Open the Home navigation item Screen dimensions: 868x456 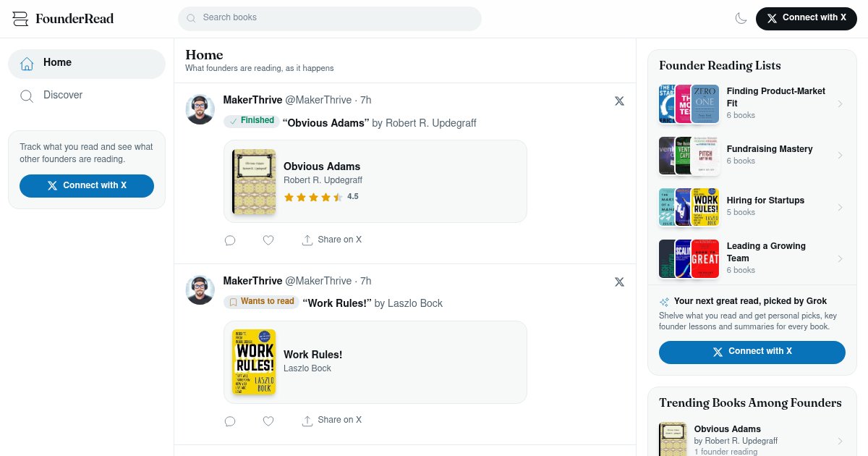click(87, 64)
